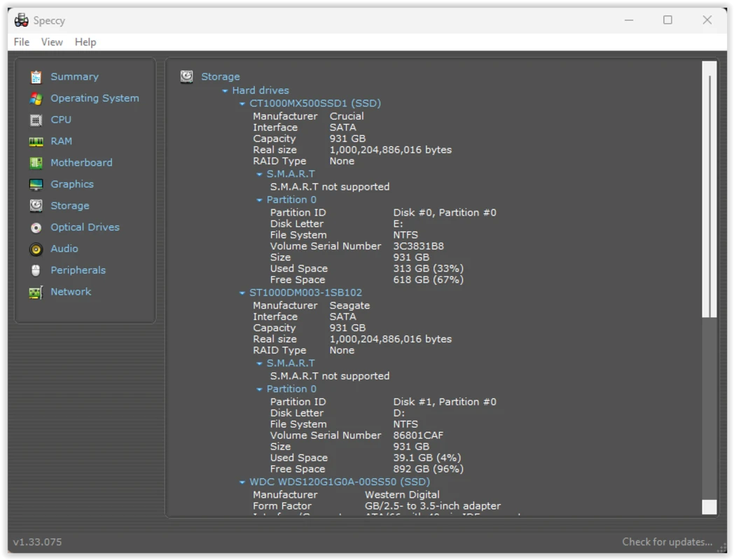This screenshot has width=734, height=560.
Task: Click the Audio speaker icon
Action: [x=36, y=248]
